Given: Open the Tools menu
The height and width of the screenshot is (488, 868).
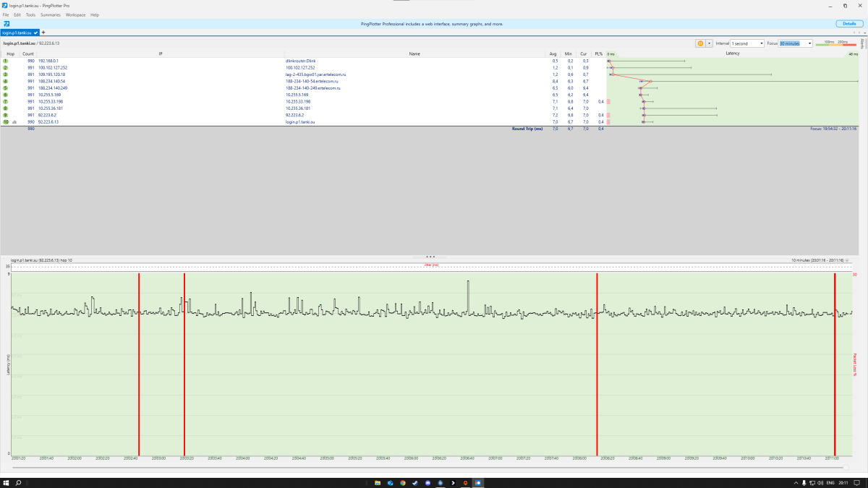Looking at the screenshot, I should tap(30, 14).
